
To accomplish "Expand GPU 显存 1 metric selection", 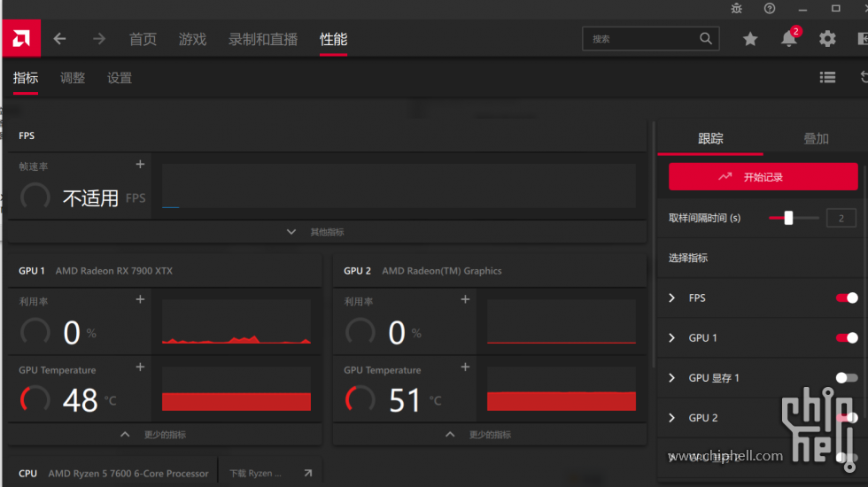I will point(672,377).
